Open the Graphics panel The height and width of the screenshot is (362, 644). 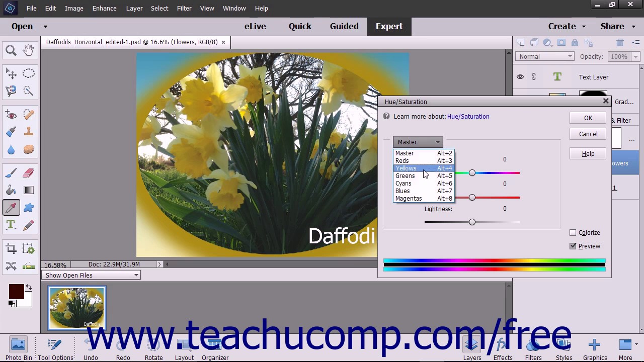point(595,349)
